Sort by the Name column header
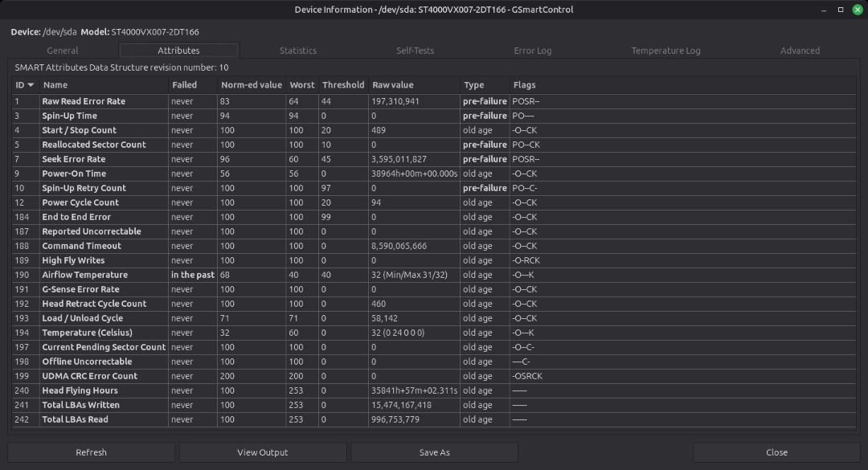 click(104, 84)
